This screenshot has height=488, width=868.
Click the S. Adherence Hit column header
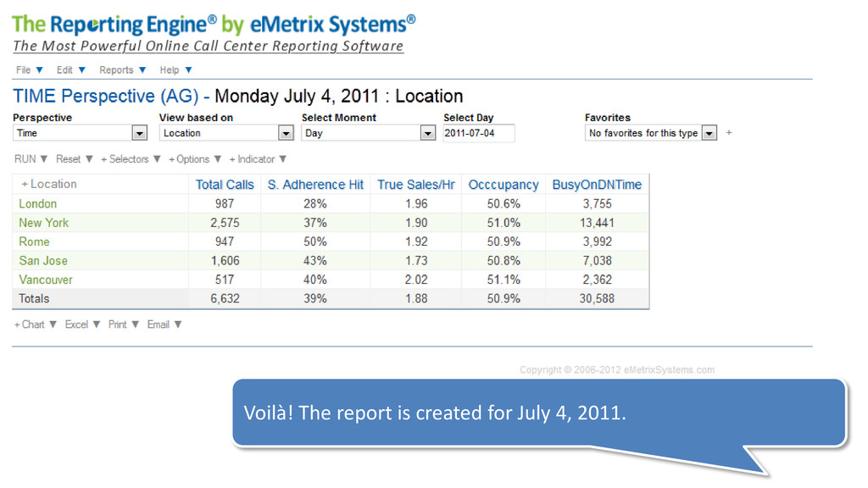point(315,185)
